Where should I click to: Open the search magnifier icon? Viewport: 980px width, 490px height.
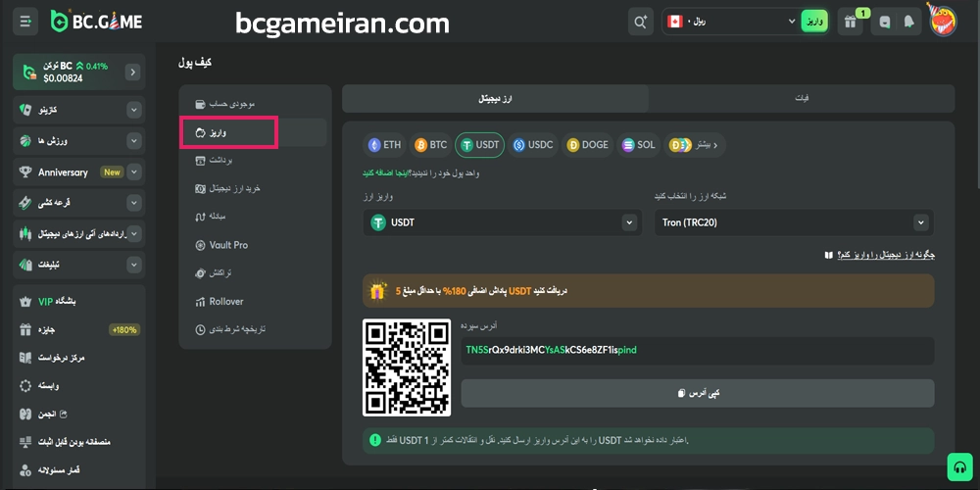(641, 22)
